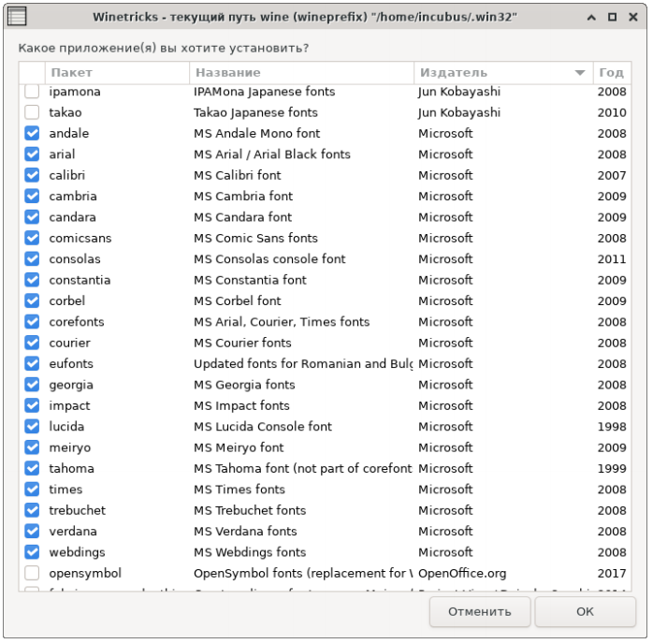Check the takao Japanese fonts checkbox

[x=32, y=112]
